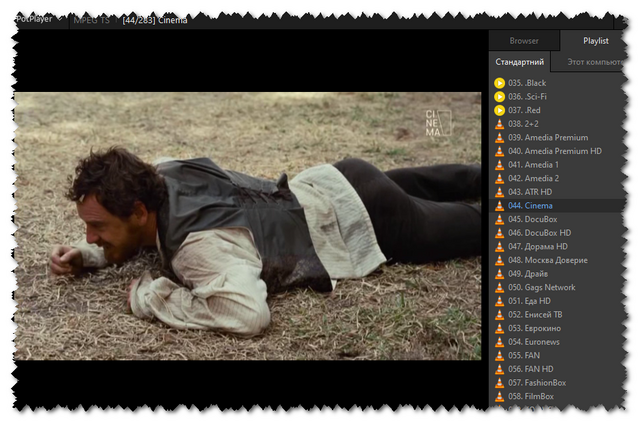Image resolution: width=640 pixels, height=423 pixels.
Task: Select the Стандартний playlist tab
Action: click(520, 62)
